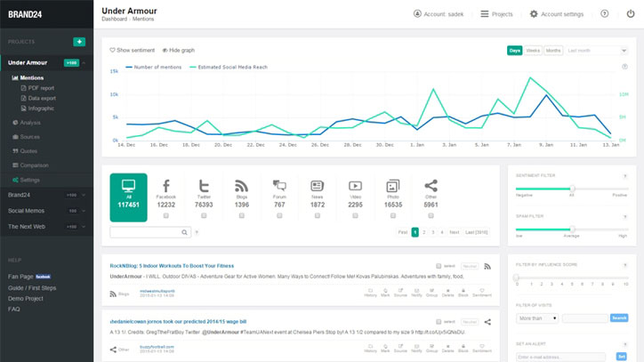Tick the Blogs checkbox
The image size is (644, 362).
pyautogui.click(x=242, y=216)
